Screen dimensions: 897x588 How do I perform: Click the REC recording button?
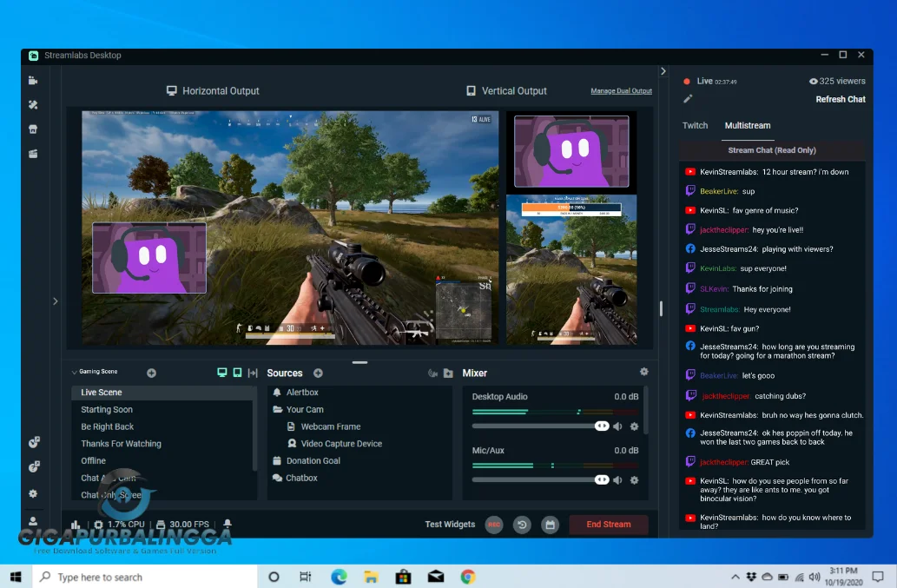point(493,525)
